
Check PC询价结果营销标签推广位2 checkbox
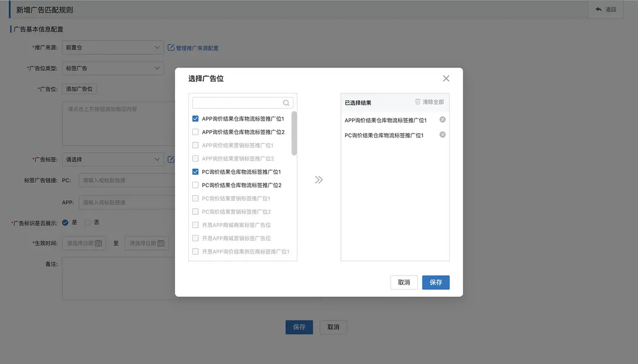[195, 211]
